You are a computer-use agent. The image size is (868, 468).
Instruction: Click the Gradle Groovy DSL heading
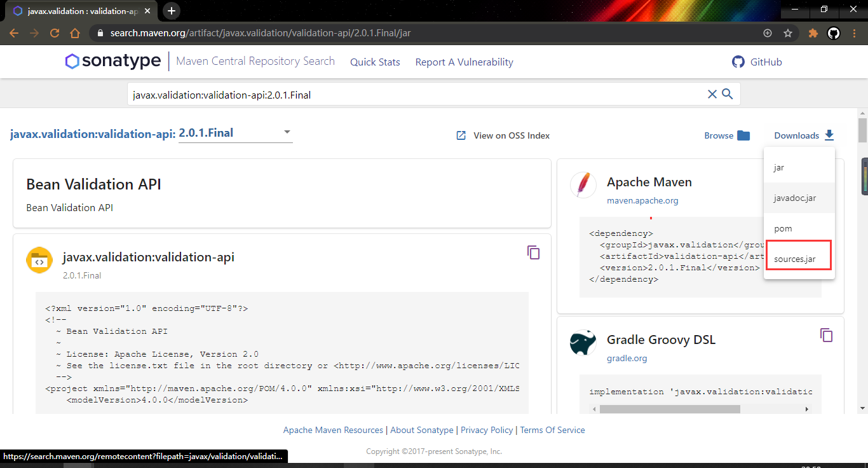pos(661,340)
